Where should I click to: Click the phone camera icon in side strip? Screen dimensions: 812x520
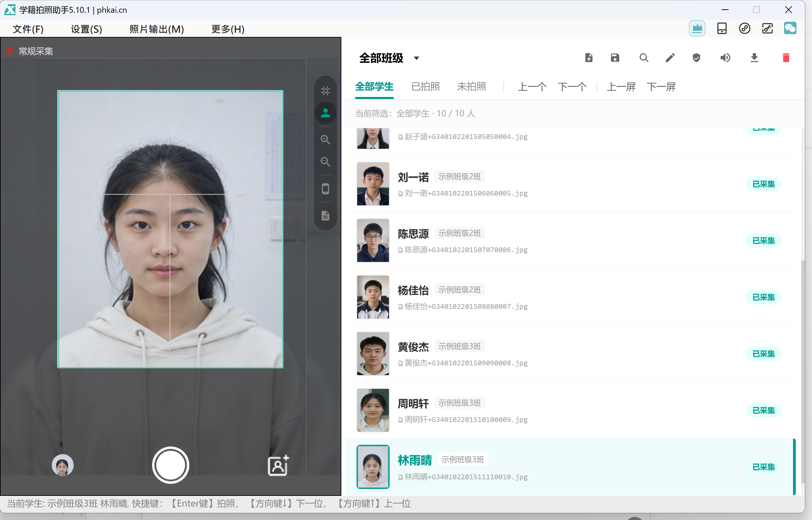pyautogui.click(x=325, y=189)
